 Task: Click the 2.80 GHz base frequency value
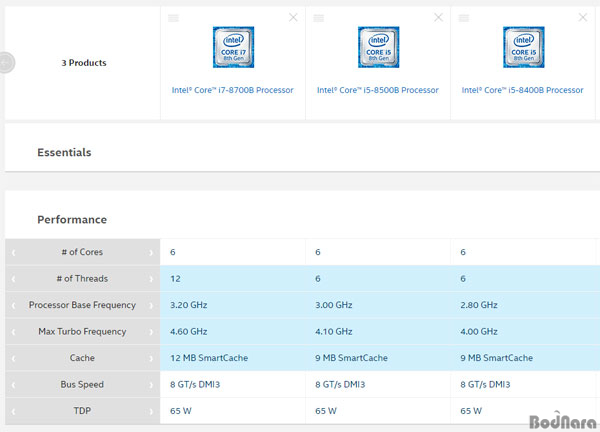(479, 305)
